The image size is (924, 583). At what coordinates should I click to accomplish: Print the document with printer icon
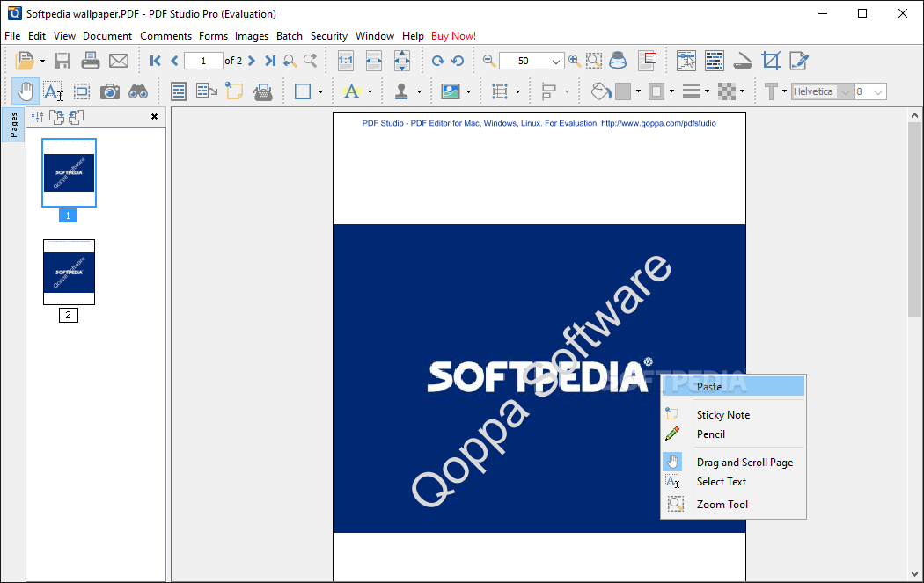click(x=90, y=61)
